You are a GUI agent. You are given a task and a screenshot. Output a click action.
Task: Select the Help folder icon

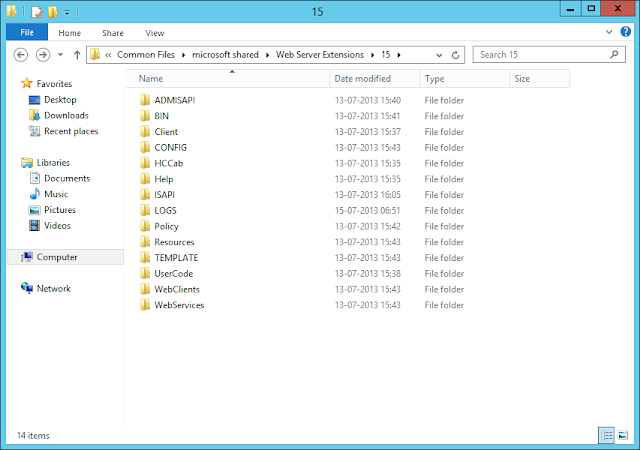(145, 179)
